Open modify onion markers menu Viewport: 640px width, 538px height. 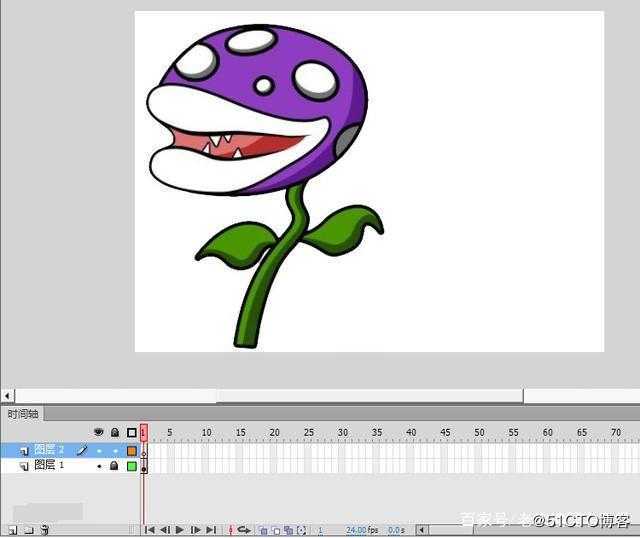(302, 530)
